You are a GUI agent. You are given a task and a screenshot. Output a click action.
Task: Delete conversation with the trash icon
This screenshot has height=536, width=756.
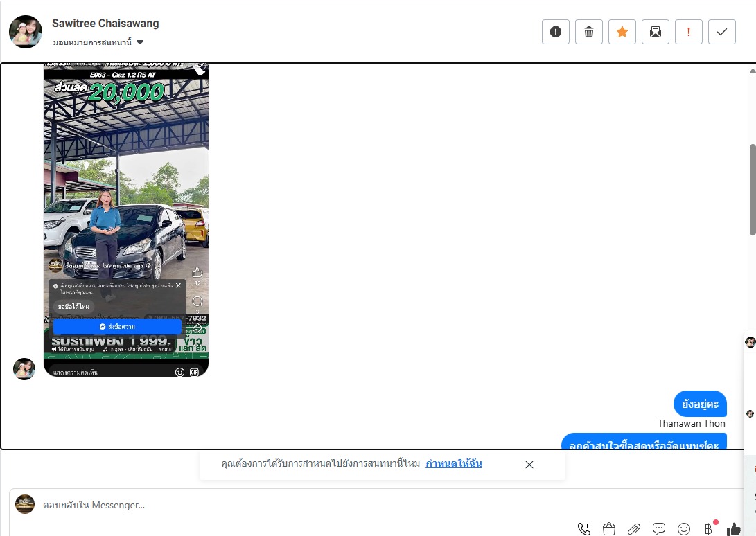[x=588, y=32]
